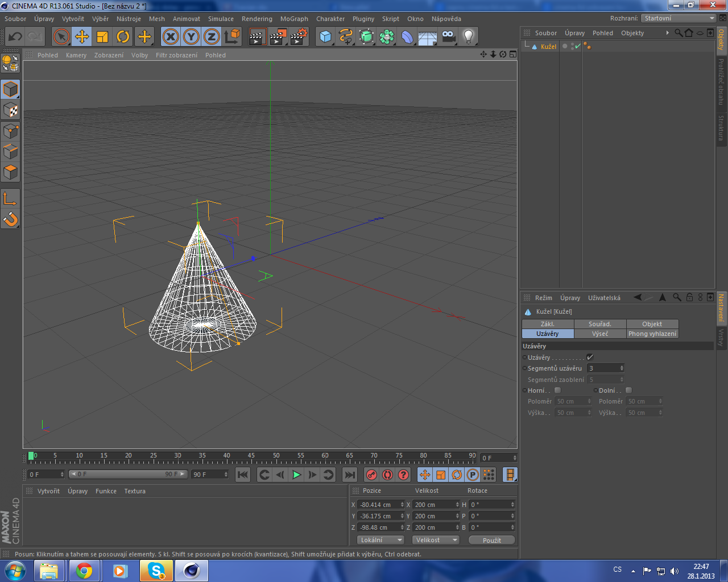Open the Lokální coordinate dropdown

[380, 540]
